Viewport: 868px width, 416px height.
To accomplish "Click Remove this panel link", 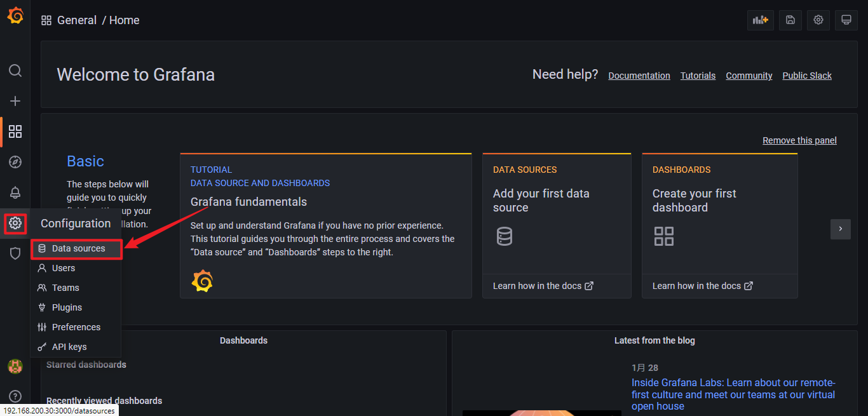I will coord(799,140).
